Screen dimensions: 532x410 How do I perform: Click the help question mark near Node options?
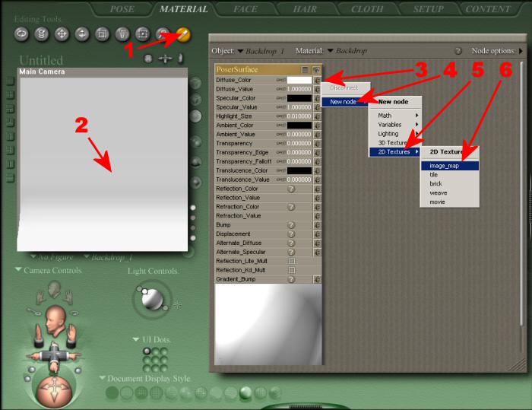point(458,51)
